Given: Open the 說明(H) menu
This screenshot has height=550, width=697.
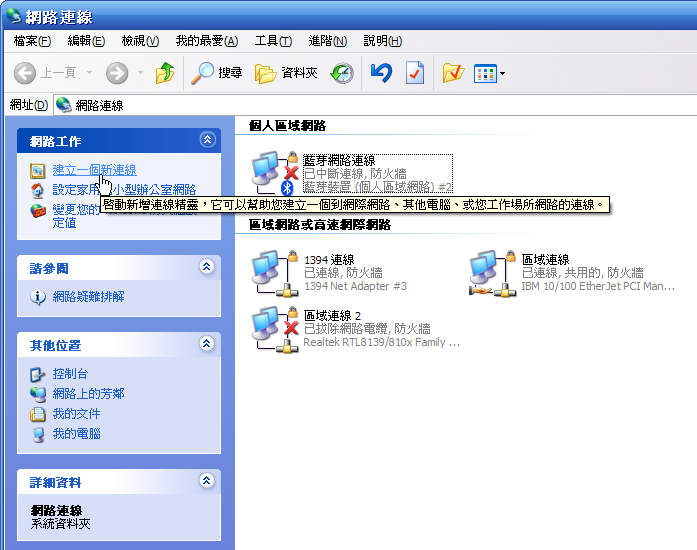Looking at the screenshot, I should (x=382, y=41).
